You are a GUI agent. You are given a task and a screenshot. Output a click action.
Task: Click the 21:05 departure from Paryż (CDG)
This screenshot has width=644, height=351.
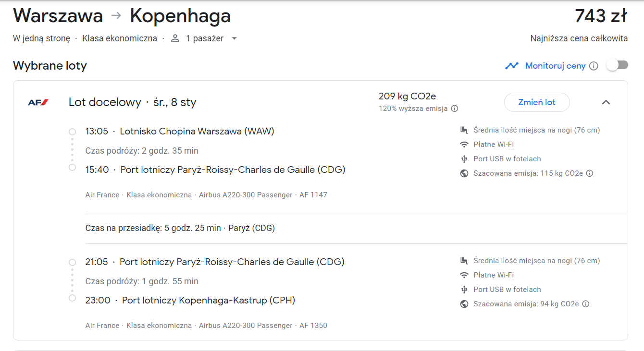click(215, 262)
